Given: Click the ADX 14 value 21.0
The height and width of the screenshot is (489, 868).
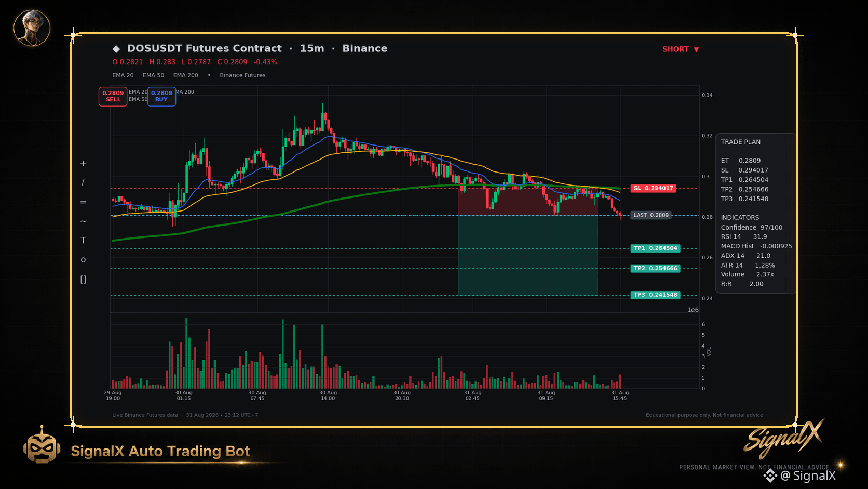Looking at the screenshot, I should pos(763,256).
